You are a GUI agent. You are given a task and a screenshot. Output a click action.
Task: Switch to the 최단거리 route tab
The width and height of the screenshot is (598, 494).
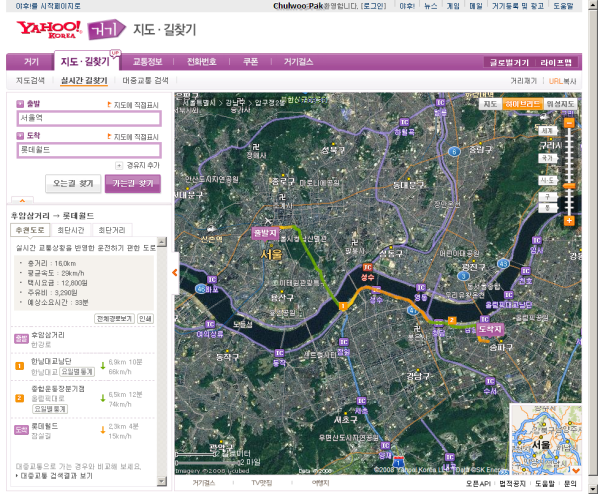point(112,230)
